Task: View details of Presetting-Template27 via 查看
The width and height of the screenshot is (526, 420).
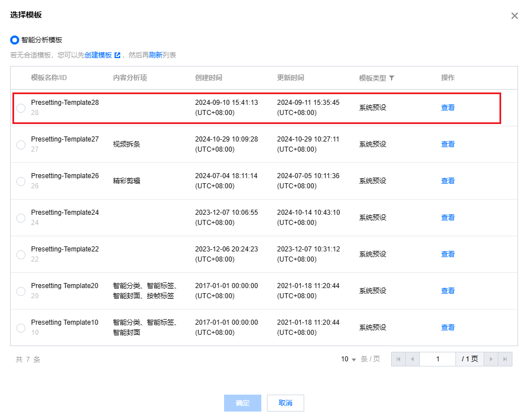Action: pyautogui.click(x=448, y=144)
